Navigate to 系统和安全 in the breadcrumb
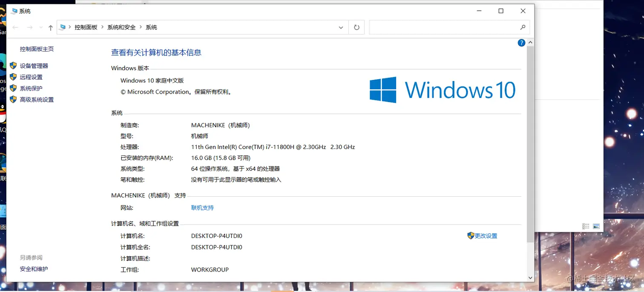This screenshot has width=644, height=292. pos(122,27)
